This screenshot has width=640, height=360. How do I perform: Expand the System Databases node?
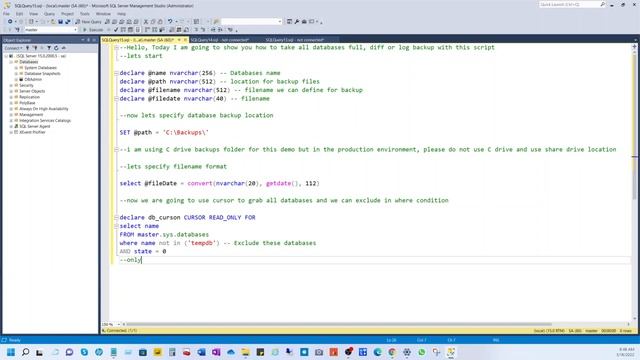pos(16,68)
